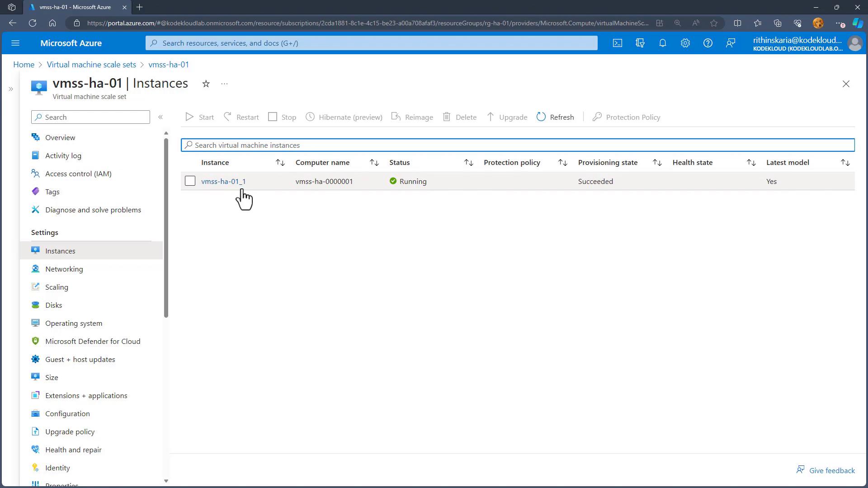
Task: Click the Reimage toolbar button
Action: 412,117
